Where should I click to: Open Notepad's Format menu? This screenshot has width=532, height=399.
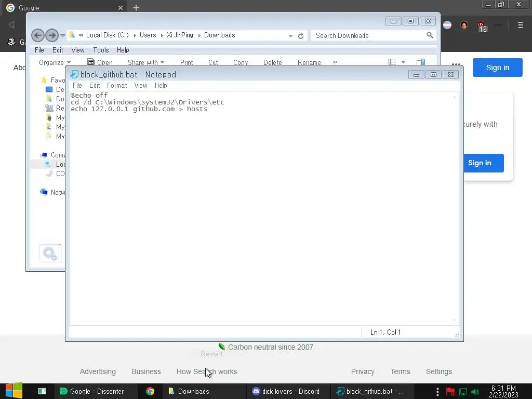pos(117,86)
